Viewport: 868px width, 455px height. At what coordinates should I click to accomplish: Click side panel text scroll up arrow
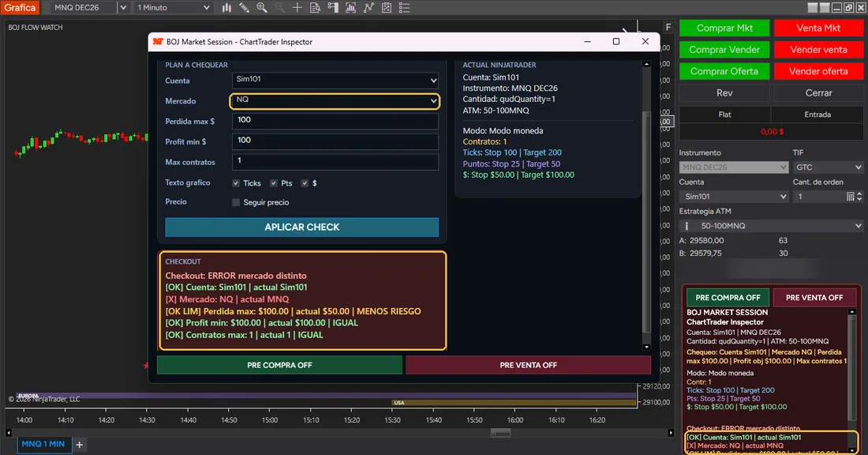852,312
